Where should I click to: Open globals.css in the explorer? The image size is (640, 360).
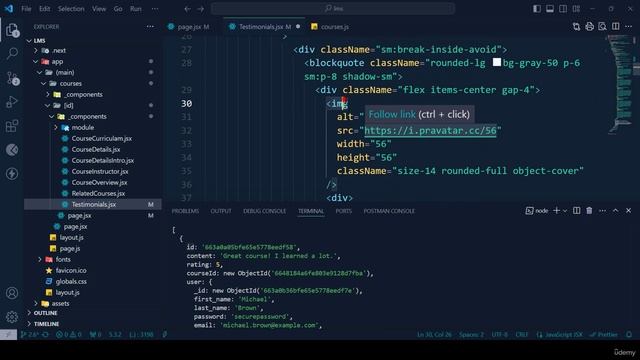point(71,282)
